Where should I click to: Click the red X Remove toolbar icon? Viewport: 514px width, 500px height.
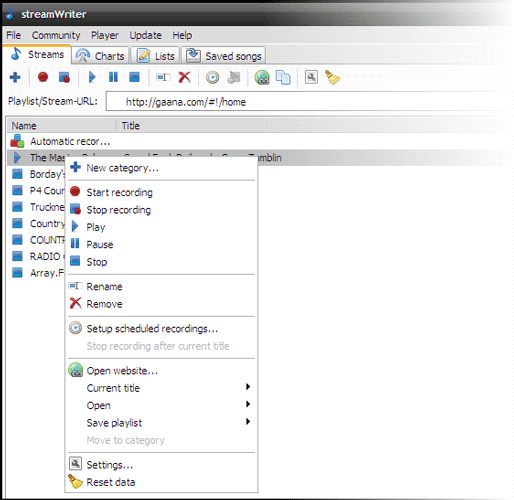coord(184,77)
